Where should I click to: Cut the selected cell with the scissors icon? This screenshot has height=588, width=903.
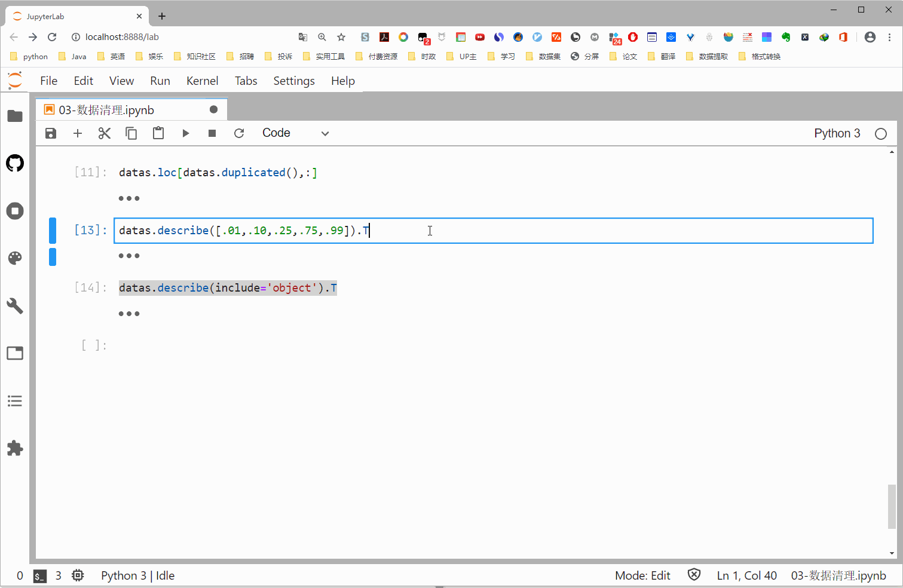[x=105, y=133]
